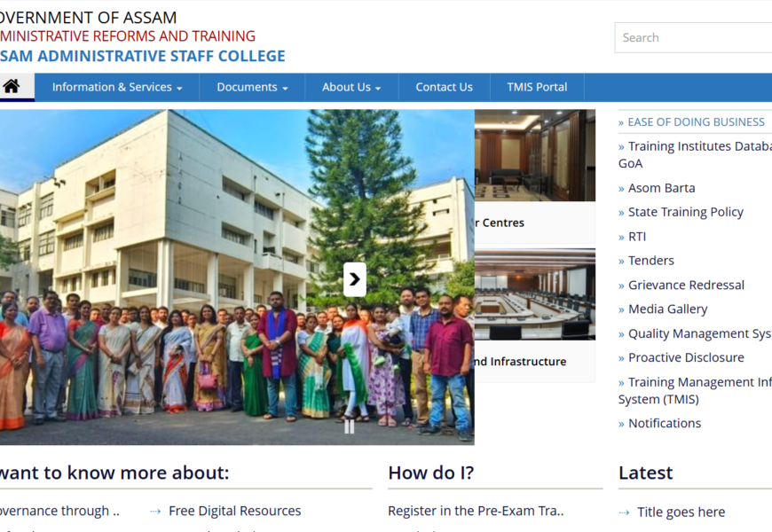This screenshot has height=532, width=772.
Task: Advance slideshow with the next arrow
Action: (x=354, y=280)
